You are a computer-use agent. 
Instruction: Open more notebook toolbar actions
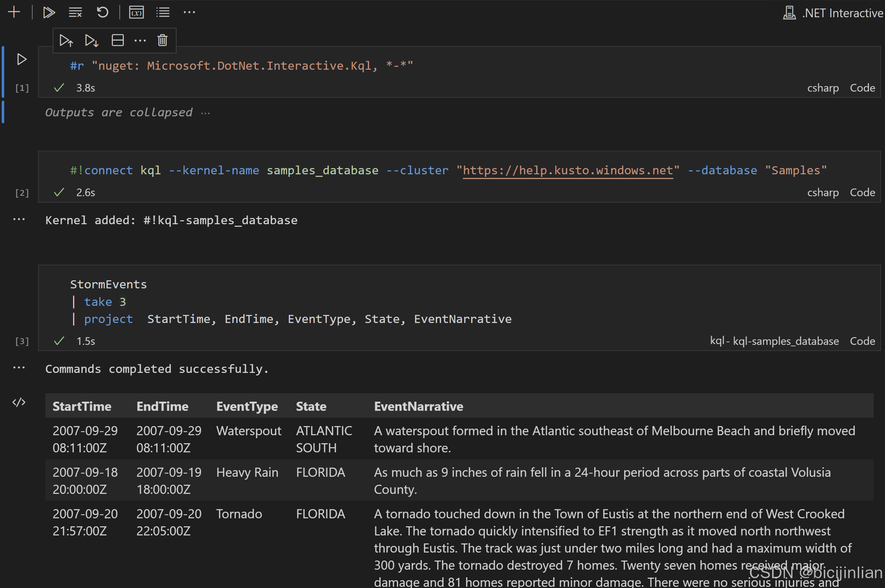click(x=189, y=12)
